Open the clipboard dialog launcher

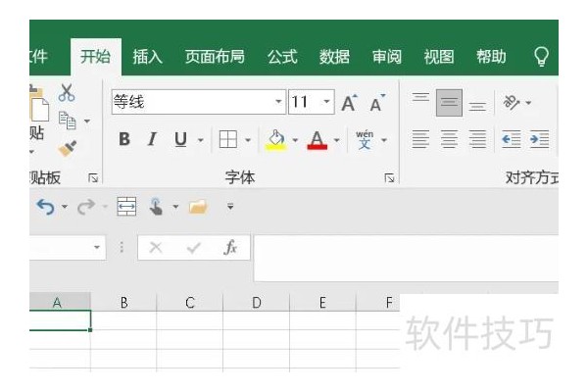(x=93, y=177)
